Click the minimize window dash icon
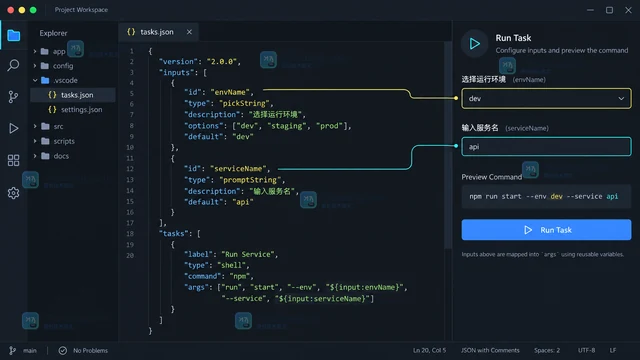 [x=590, y=10]
